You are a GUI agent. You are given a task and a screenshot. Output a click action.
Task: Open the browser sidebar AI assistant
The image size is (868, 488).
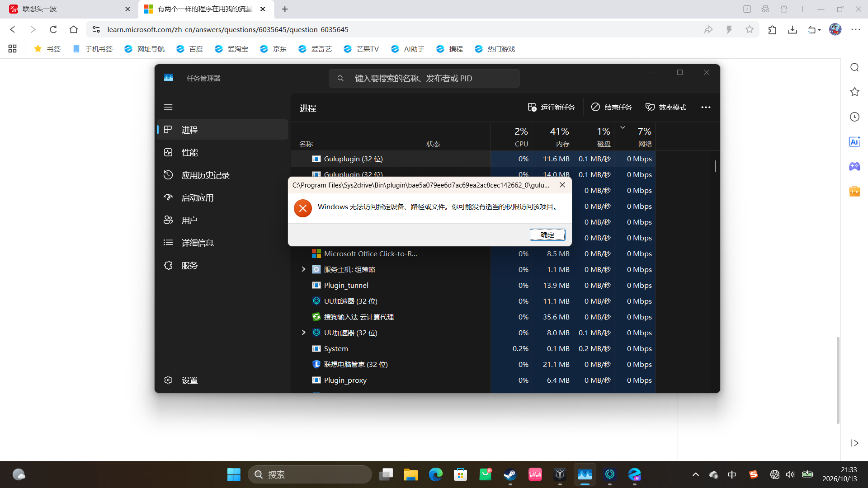tap(854, 142)
